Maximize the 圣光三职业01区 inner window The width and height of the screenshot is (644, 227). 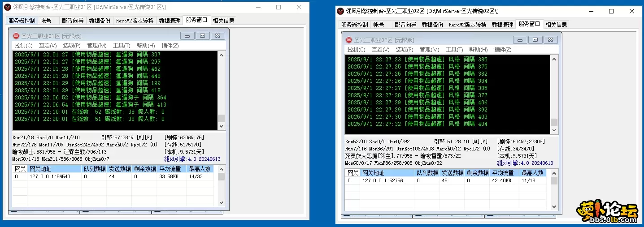click(202, 36)
